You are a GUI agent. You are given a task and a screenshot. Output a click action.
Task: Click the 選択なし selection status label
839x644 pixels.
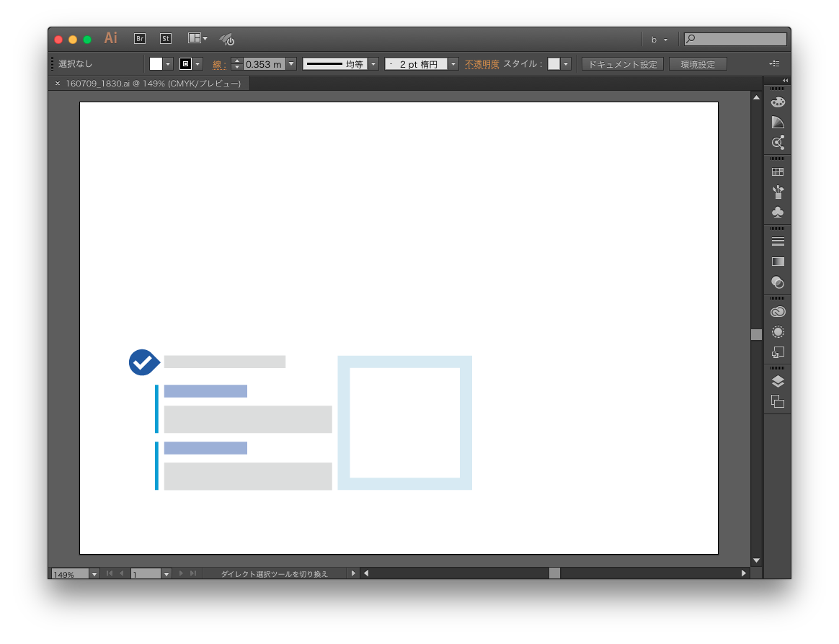pyautogui.click(x=76, y=63)
